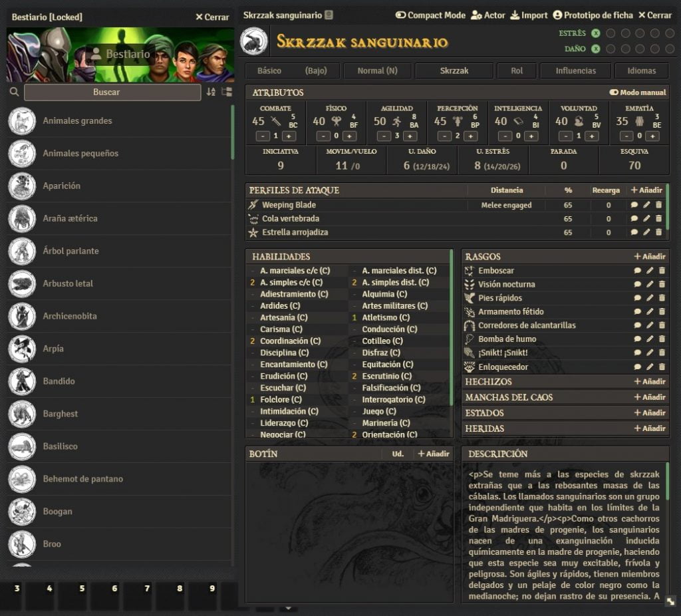Open the Import dialog

pos(529,15)
